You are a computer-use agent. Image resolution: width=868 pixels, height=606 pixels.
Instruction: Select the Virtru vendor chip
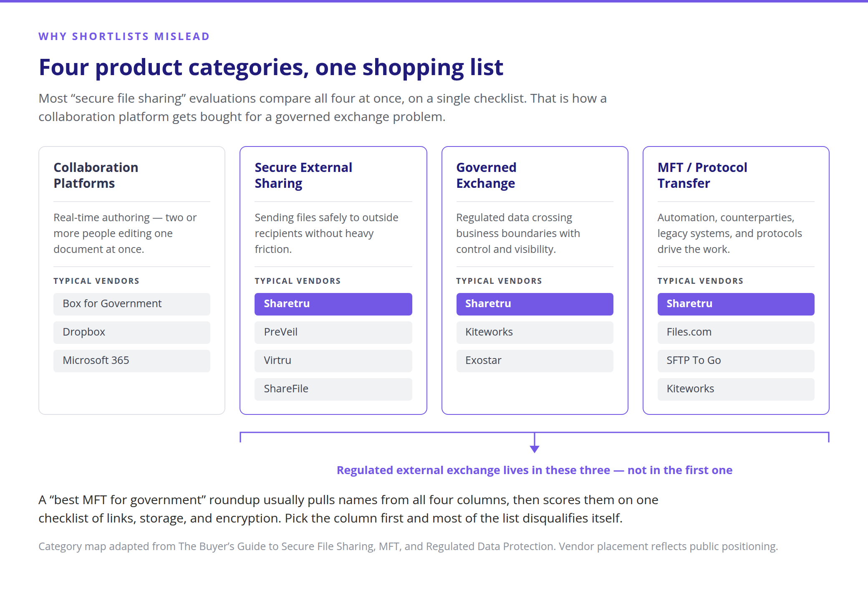pyautogui.click(x=333, y=361)
